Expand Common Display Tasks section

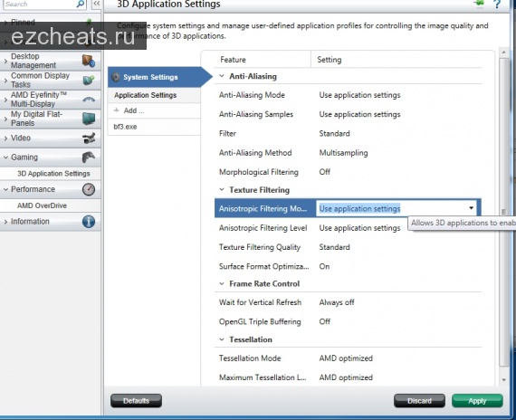click(5, 81)
